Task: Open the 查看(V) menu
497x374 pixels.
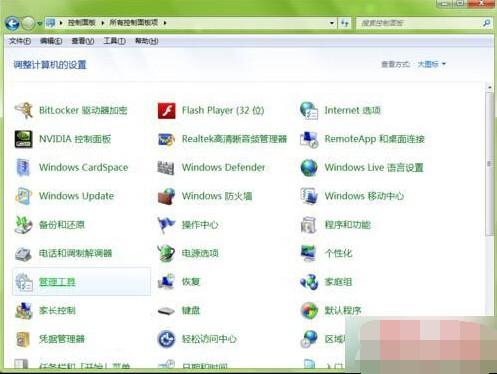Action: (83, 41)
